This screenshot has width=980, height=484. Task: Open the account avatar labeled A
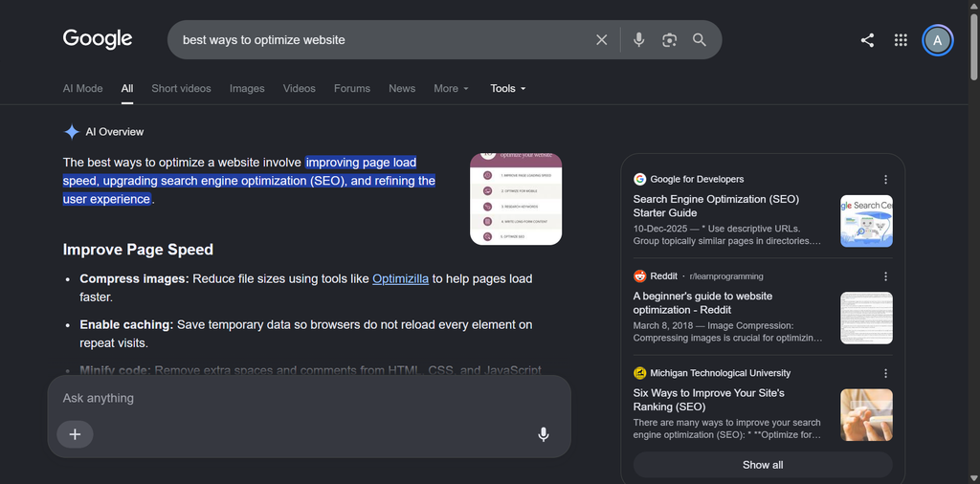[x=937, y=40]
